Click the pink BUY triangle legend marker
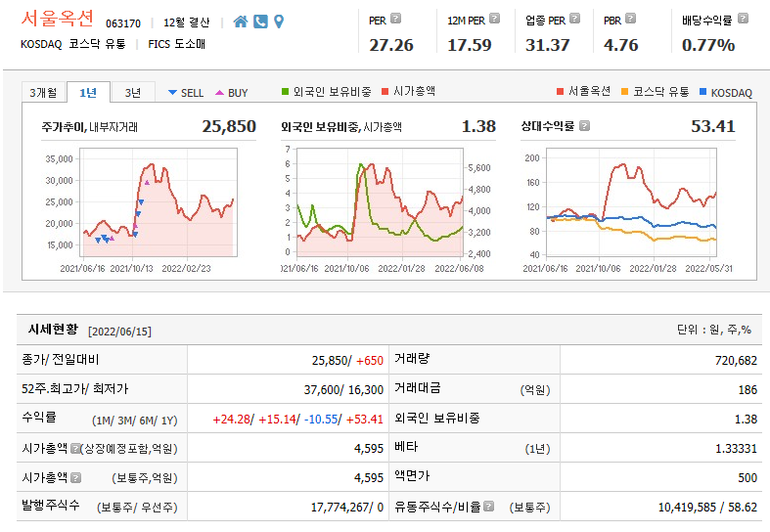770x532 pixels. (219, 92)
